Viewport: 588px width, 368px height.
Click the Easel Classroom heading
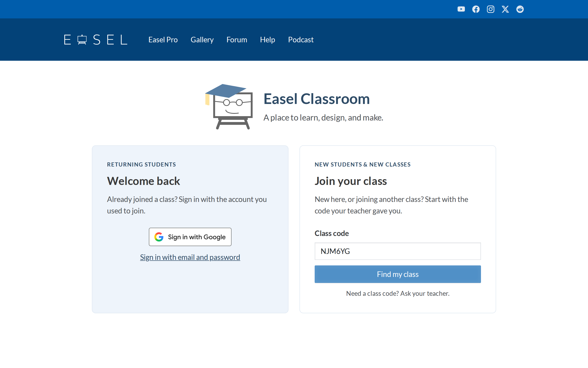(317, 99)
